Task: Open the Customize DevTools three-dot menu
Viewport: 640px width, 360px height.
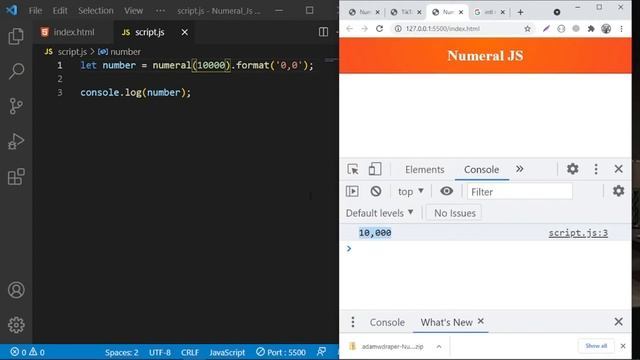Action: [x=596, y=169]
